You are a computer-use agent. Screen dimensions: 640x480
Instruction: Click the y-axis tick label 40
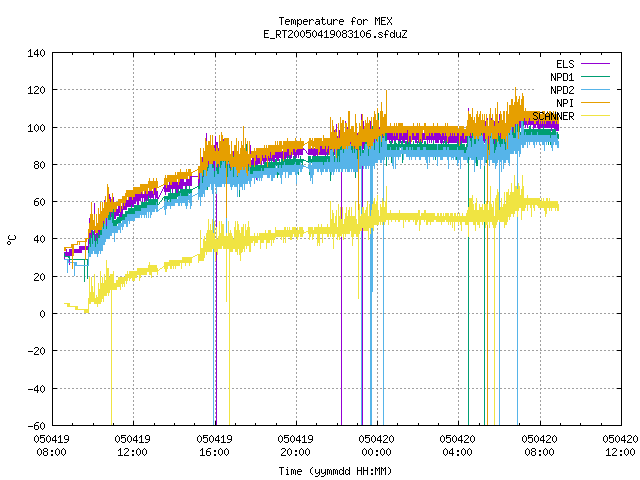pos(39,239)
